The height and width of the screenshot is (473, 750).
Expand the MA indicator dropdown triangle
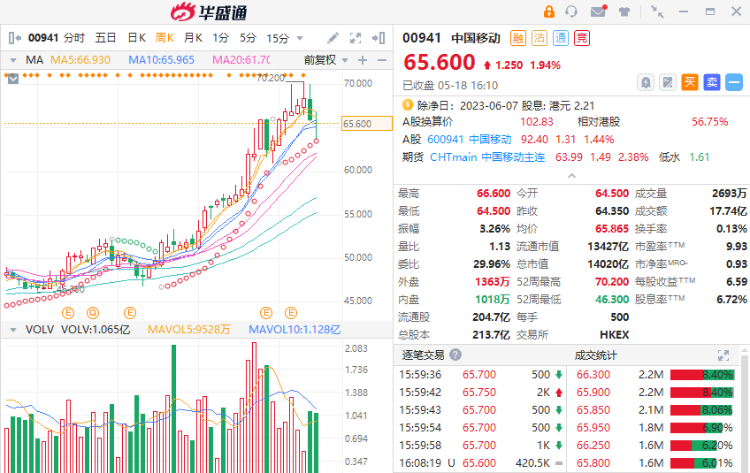[13, 60]
